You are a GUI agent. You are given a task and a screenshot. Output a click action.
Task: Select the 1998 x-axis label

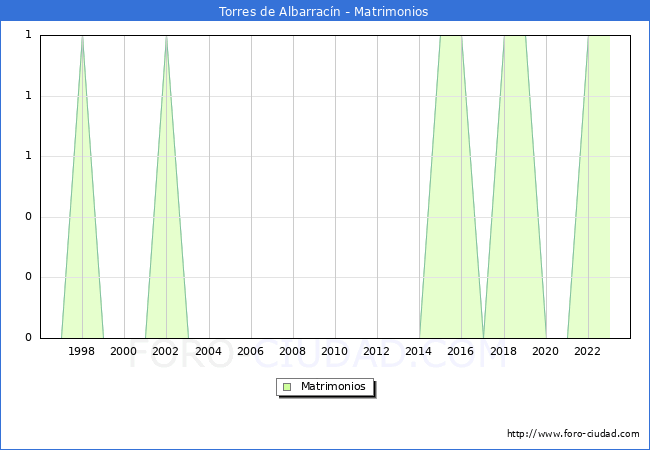coord(82,351)
